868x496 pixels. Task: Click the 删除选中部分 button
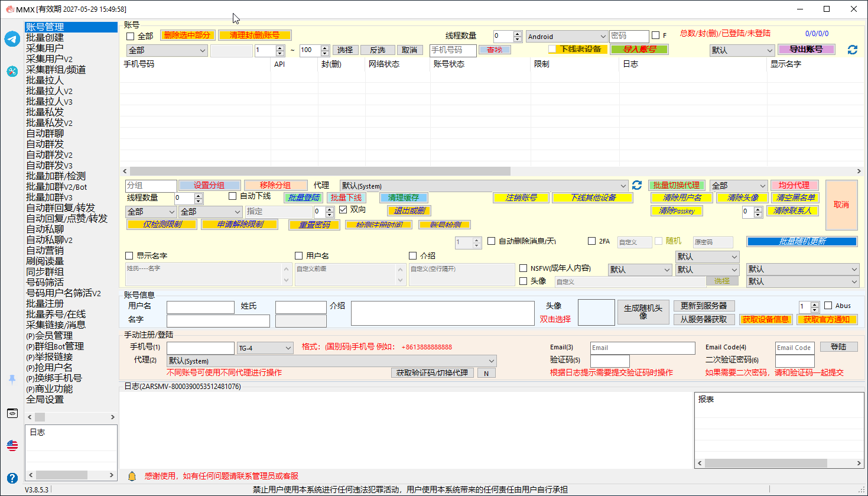pos(187,35)
